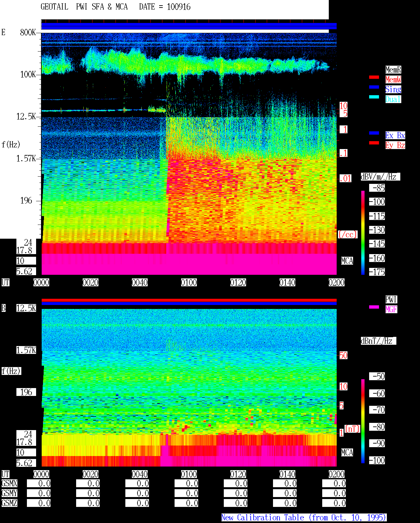Click the red swatch beside Ey Bz

(374, 143)
